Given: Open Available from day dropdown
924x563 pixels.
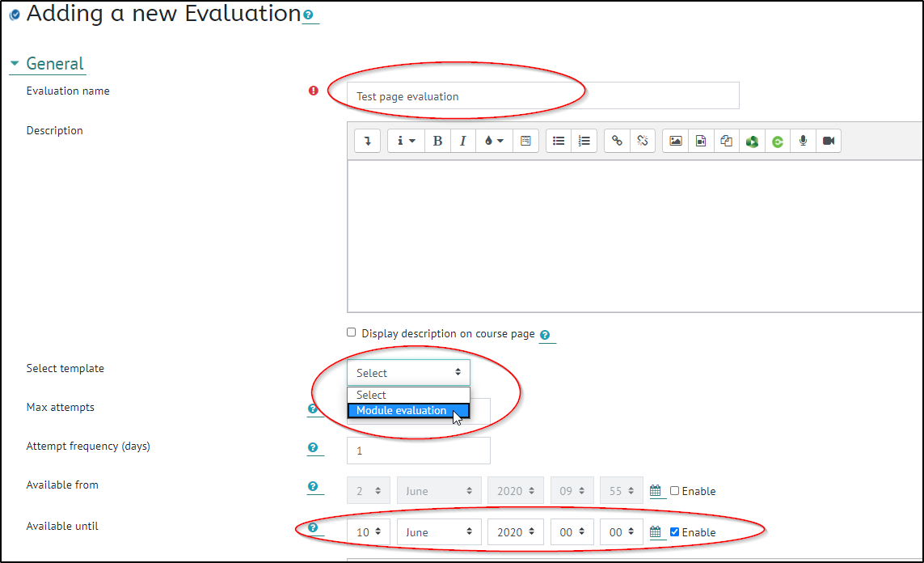Looking at the screenshot, I should tap(369, 490).
